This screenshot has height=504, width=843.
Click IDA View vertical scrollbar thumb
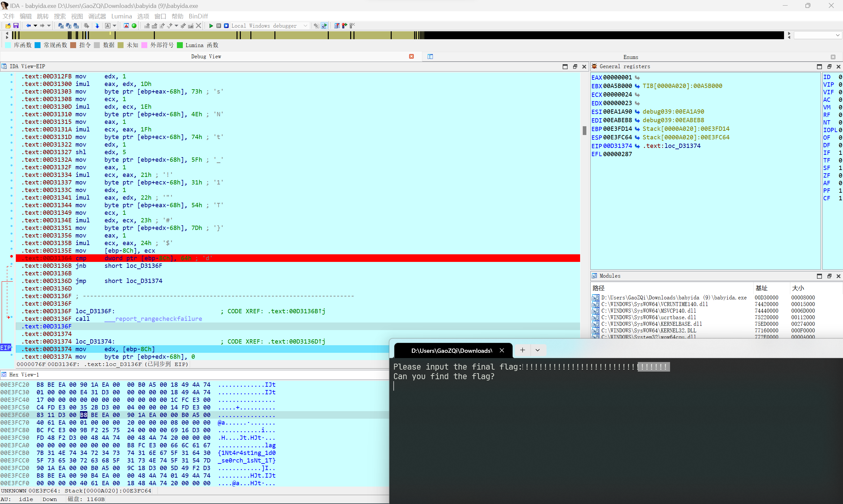coord(584,130)
